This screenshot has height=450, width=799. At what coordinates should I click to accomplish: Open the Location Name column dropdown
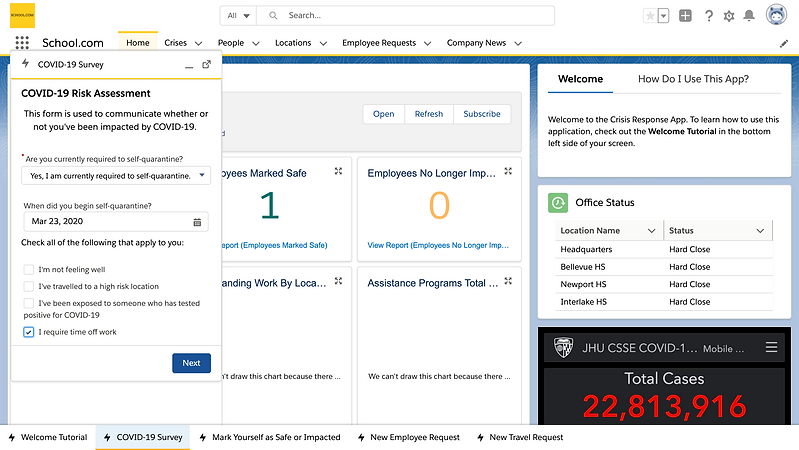coord(651,231)
